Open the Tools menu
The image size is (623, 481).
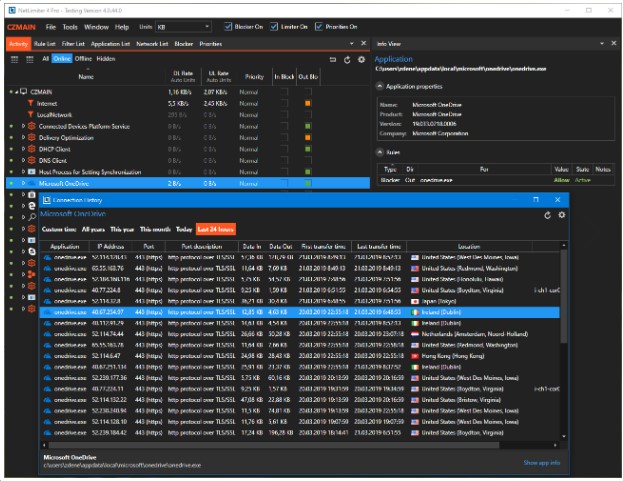(x=69, y=26)
